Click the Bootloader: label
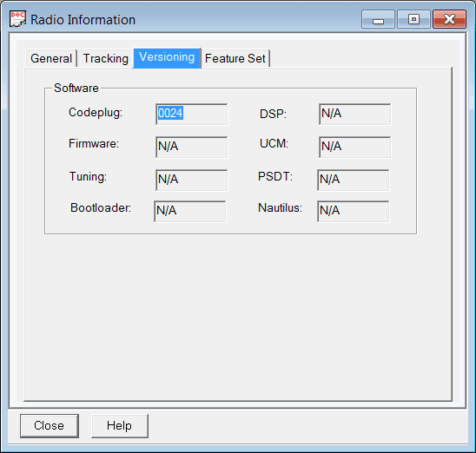 101,208
